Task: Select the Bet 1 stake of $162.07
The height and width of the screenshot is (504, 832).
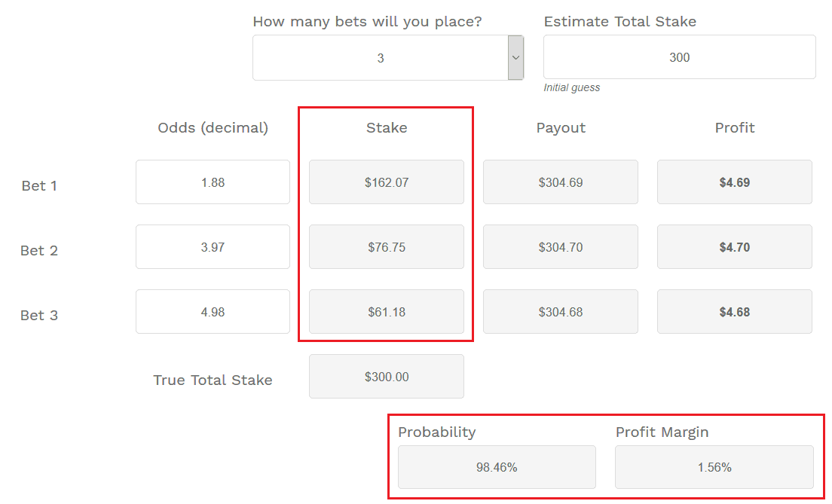Action: [x=386, y=182]
